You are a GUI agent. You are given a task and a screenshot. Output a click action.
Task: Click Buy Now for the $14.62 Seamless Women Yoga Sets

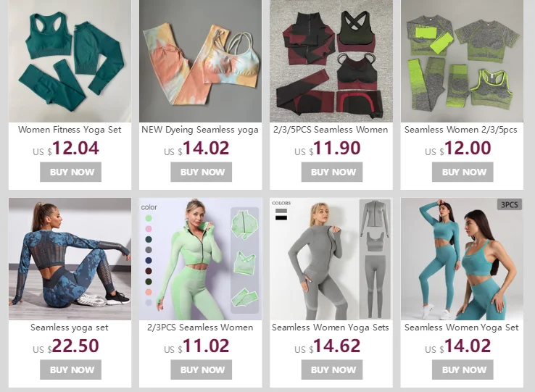click(x=332, y=370)
